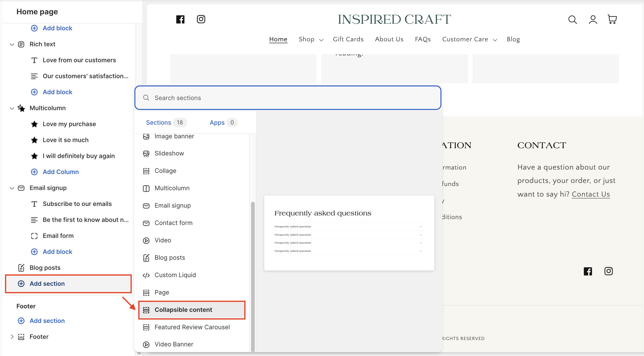Click the Custom Liquid code icon
The width and height of the screenshot is (644, 356).
(x=146, y=275)
